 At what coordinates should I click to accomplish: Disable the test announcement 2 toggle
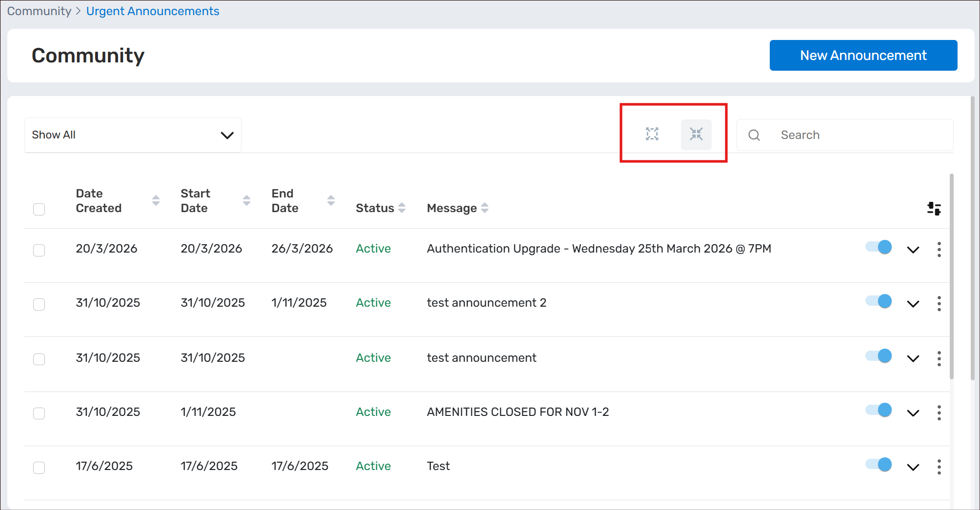(x=879, y=301)
